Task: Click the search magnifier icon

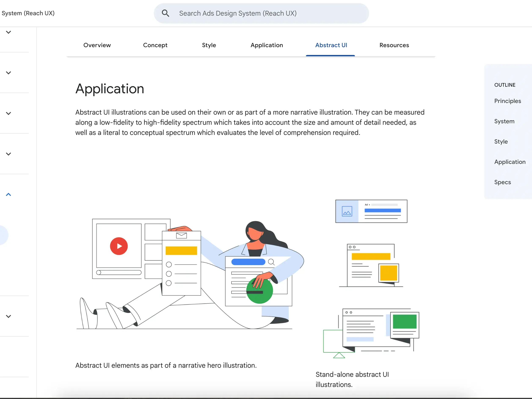Action: 165,13
